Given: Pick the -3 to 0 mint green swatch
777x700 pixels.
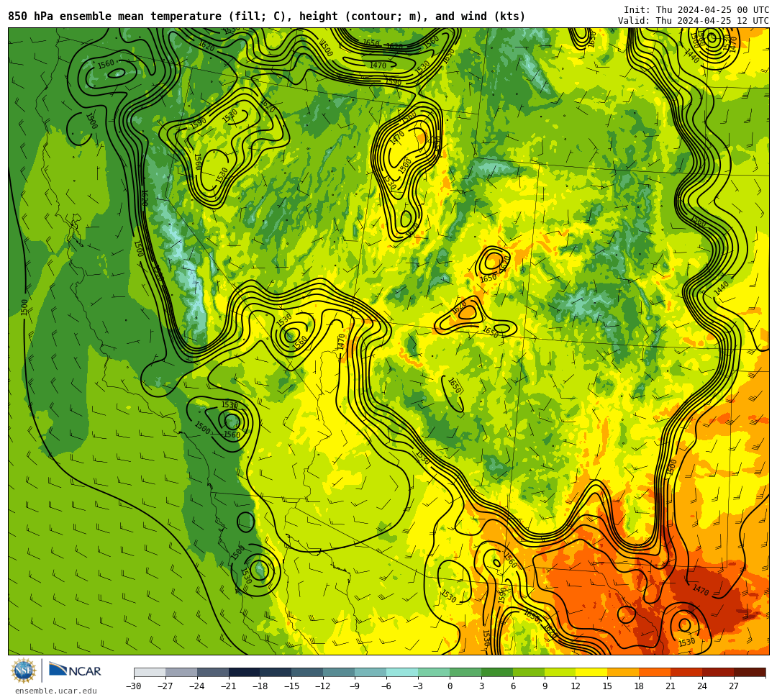Looking at the screenshot, I should [x=434, y=672].
